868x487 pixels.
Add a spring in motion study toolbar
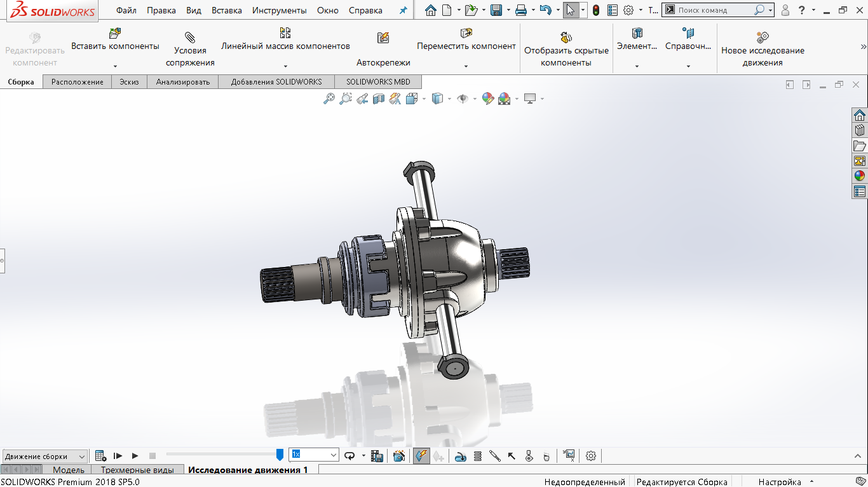(478, 456)
